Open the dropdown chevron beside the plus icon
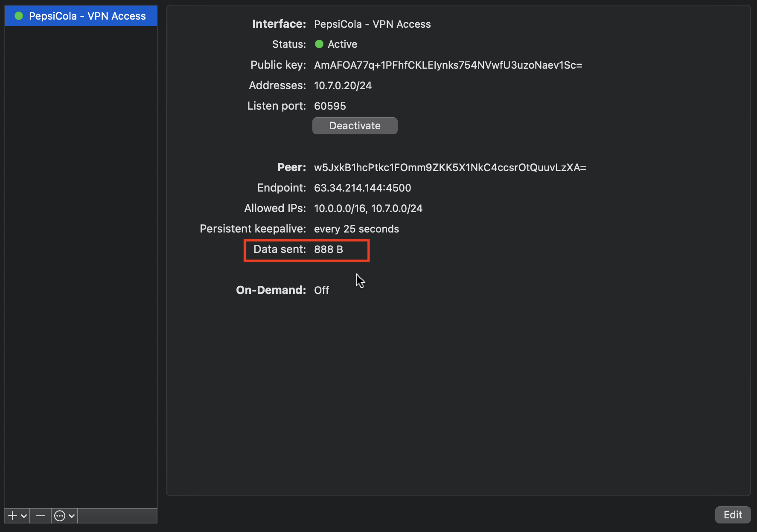The height and width of the screenshot is (532, 757). 24,516
